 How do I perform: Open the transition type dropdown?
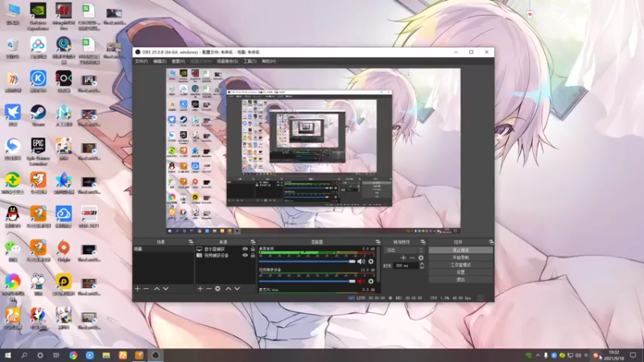(404, 250)
